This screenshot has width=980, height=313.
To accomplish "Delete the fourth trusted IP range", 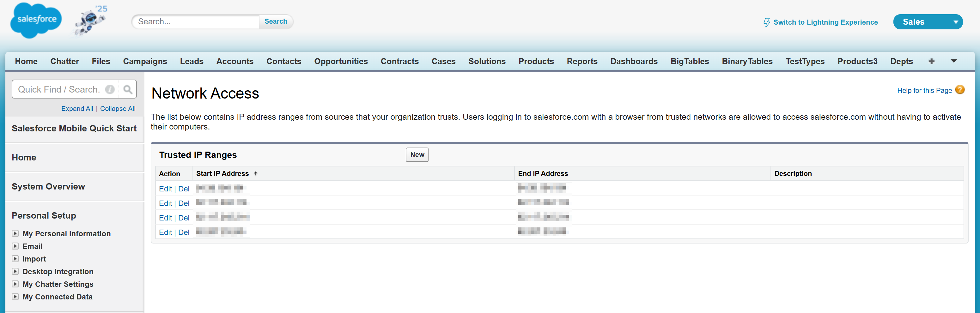I will [x=184, y=232].
